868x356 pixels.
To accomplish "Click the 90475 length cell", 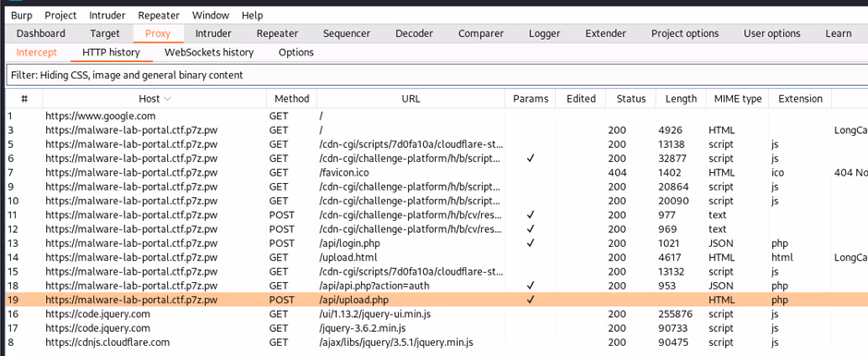I will (x=673, y=342).
